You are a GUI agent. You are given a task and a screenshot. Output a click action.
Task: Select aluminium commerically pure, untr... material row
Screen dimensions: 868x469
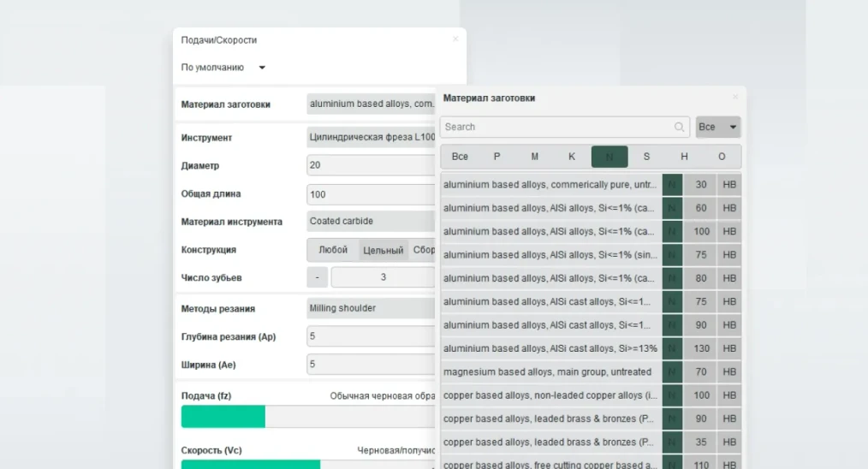550,185
